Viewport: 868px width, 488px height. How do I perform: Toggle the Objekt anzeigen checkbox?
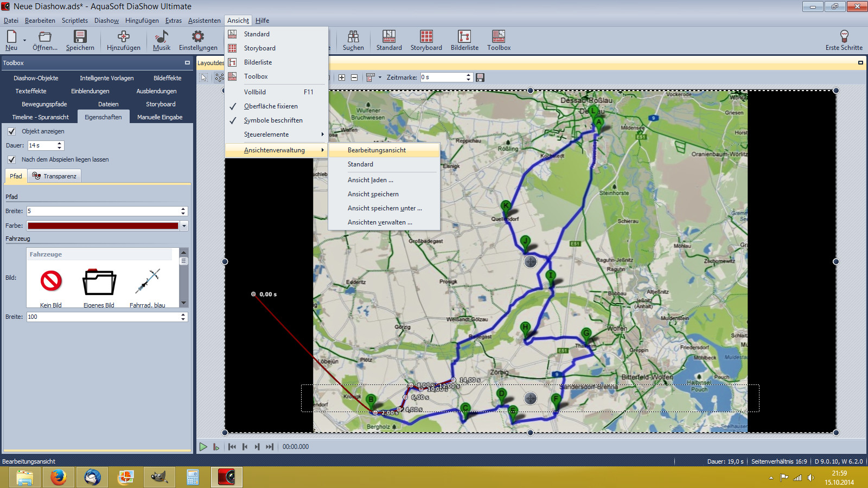pyautogui.click(x=11, y=131)
